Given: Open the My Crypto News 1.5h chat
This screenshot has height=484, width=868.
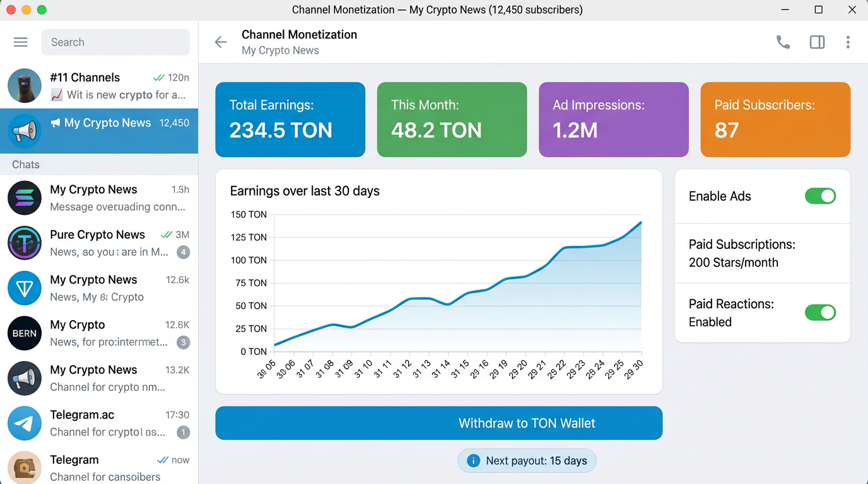Looking at the screenshot, I should pos(99,198).
